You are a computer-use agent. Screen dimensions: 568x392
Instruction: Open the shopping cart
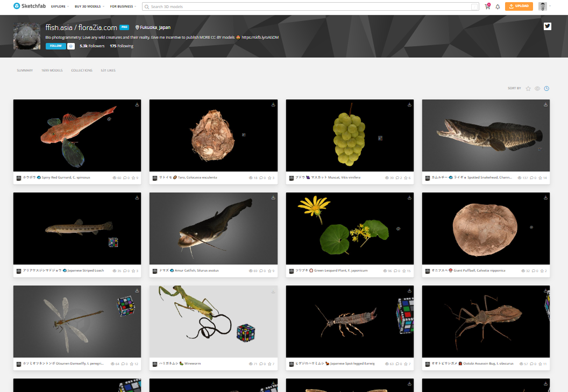pyautogui.click(x=487, y=7)
